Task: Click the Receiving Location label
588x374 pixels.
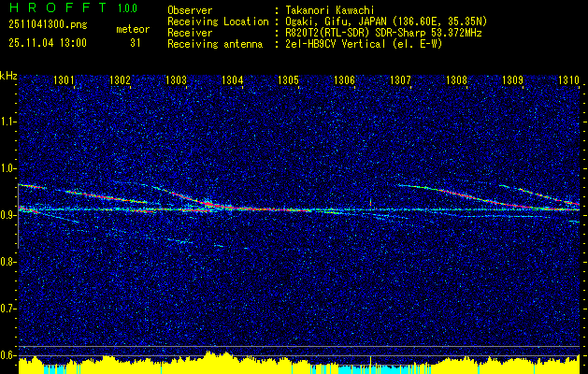Action: click(x=218, y=22)
